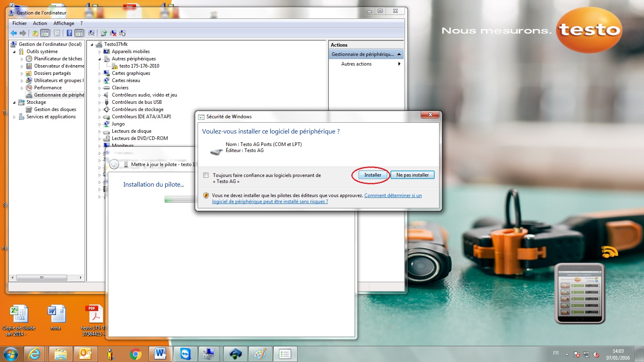Select Lecteurs de DVD/CD-ROM category
The image size is (644, 362).
tap(140, 138)
